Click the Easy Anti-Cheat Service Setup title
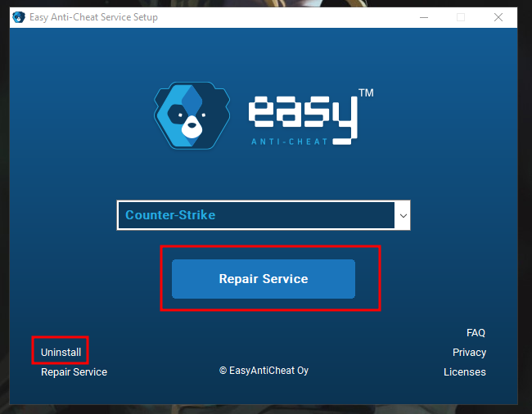This screenshot has height=414, width=532. (x=93, y=17)
